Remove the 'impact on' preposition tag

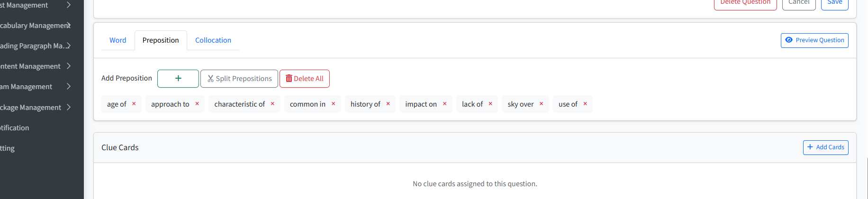pyautogui.click(x=444, y=104)
